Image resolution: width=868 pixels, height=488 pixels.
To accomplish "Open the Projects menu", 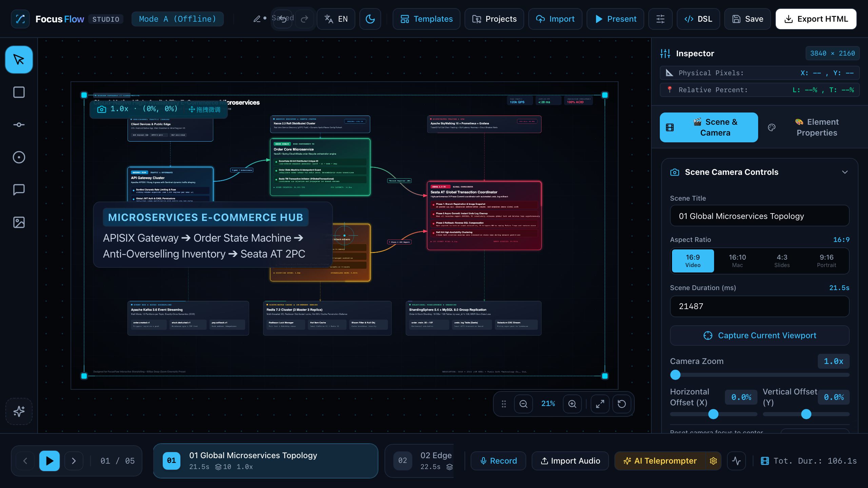I will [x=494, y=19].
